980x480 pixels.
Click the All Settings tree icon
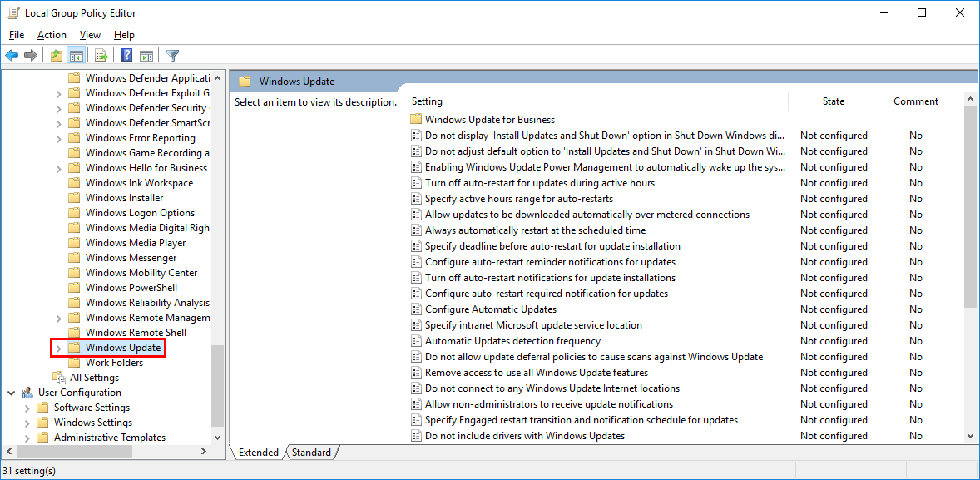[x=59, y=378]
